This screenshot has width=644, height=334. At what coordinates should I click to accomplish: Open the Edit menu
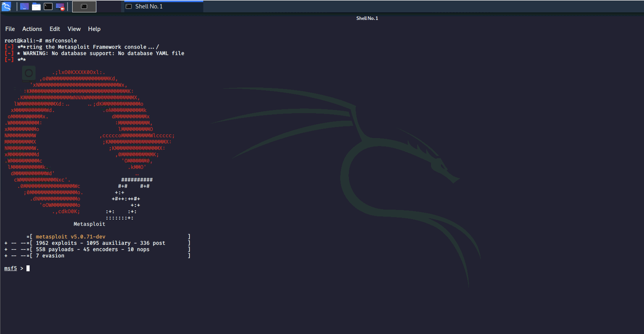[x=55, y=29]
